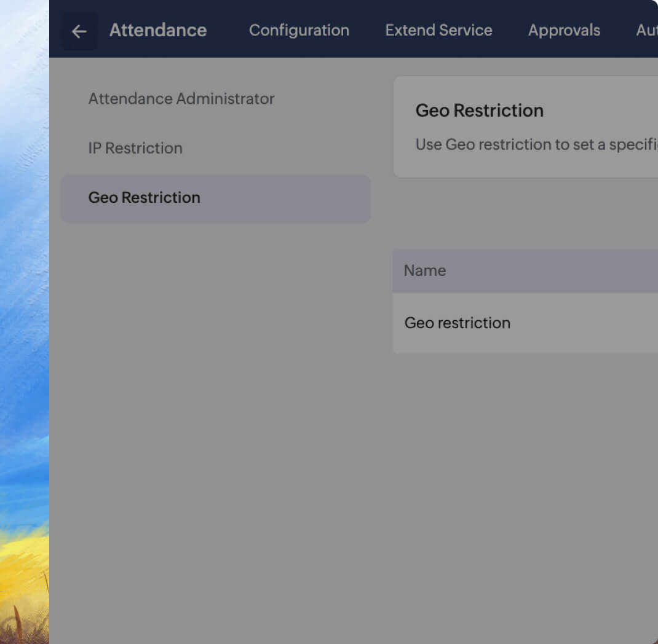Viewport: 658px width, 644px height.
Task: Click the Geo Restriction card heading
Action: [x=480, y=111]
